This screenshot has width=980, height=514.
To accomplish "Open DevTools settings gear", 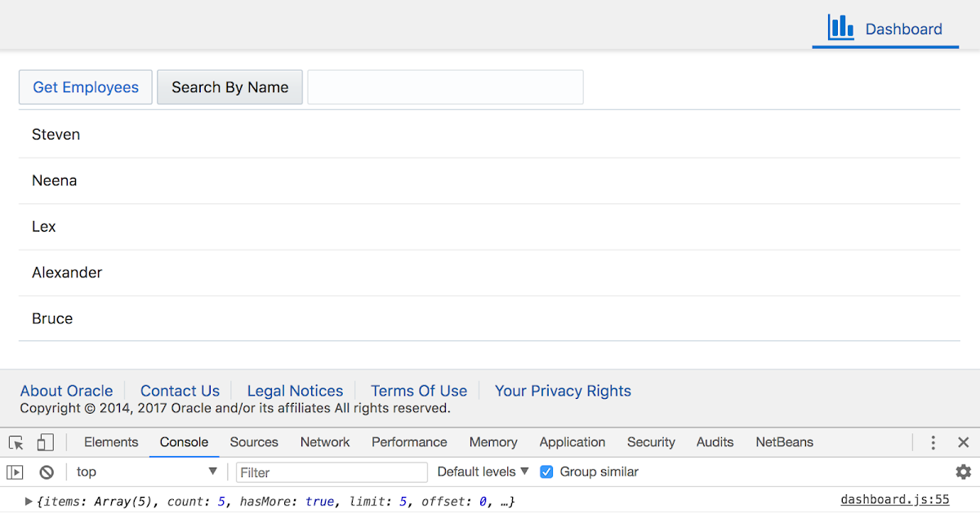I will tap(964, 472).
